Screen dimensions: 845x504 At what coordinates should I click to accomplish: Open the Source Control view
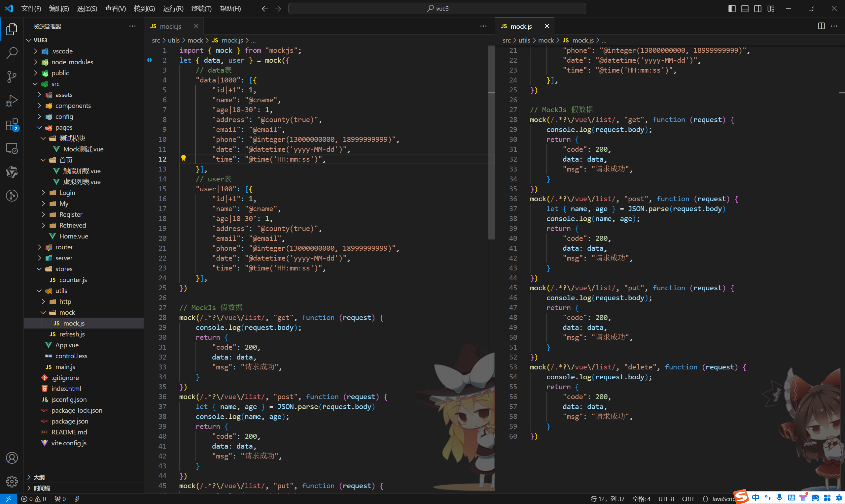[x=12, y=77]
